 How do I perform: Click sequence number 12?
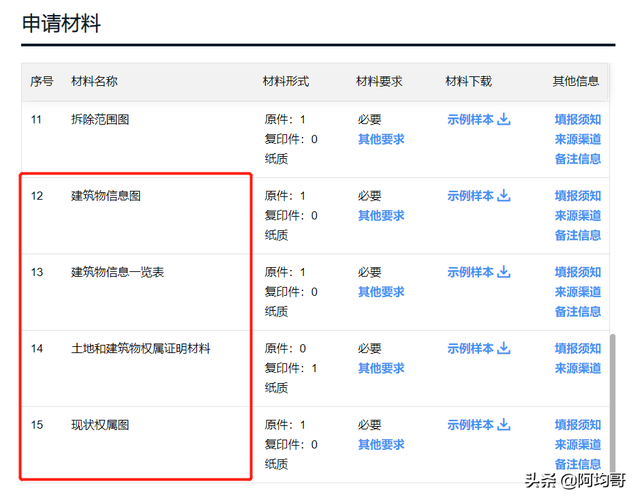(x=37, y=196)
